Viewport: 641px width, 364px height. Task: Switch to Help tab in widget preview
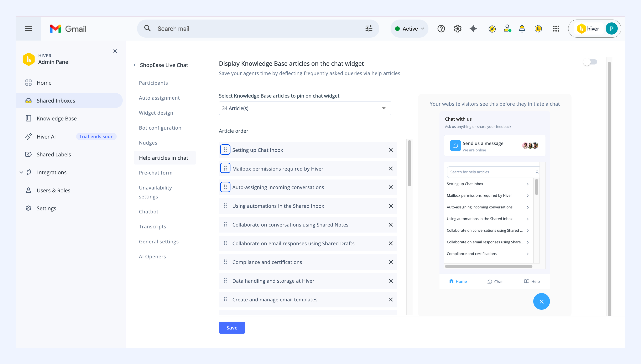pyautogui.click(x=532, y=281)
